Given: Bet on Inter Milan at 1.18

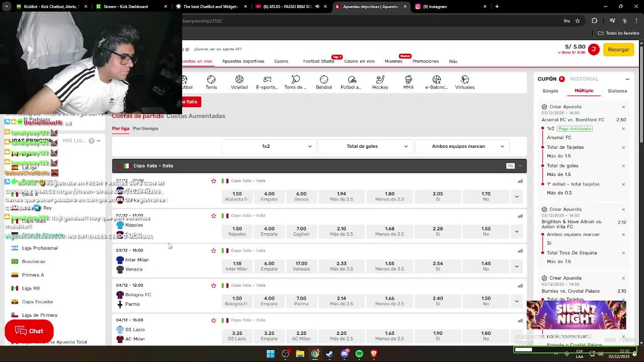Looking at the screenshot, I should [x=237, y=266].
